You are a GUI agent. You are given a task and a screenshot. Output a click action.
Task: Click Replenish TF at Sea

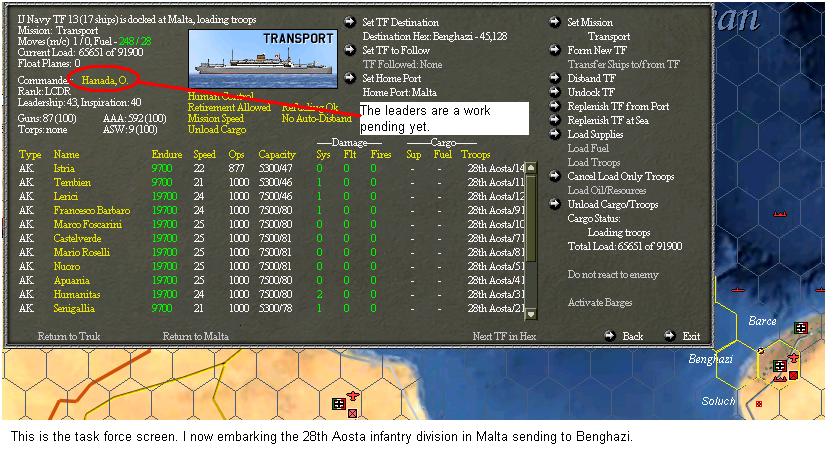pos(608,120)
